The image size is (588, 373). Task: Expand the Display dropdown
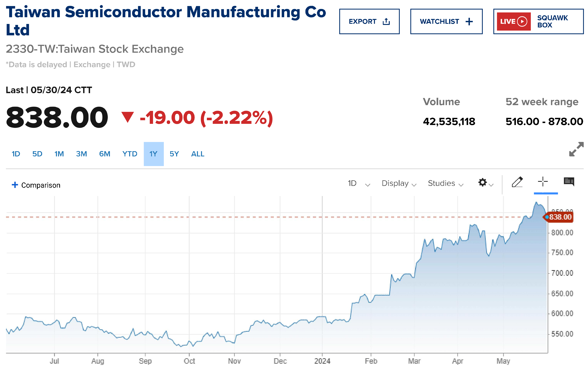click(399, 183)
